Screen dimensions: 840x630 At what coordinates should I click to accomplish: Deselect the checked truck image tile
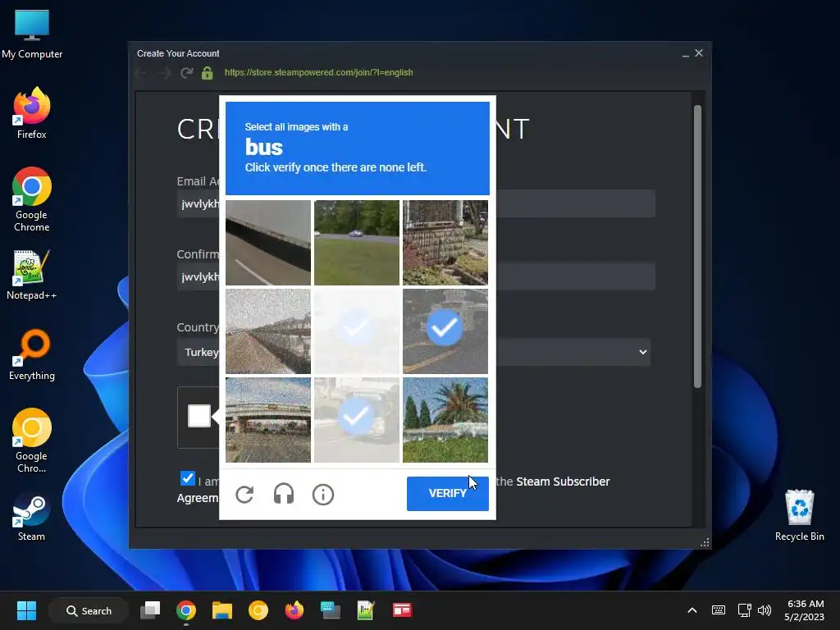(x=357, y=420)
